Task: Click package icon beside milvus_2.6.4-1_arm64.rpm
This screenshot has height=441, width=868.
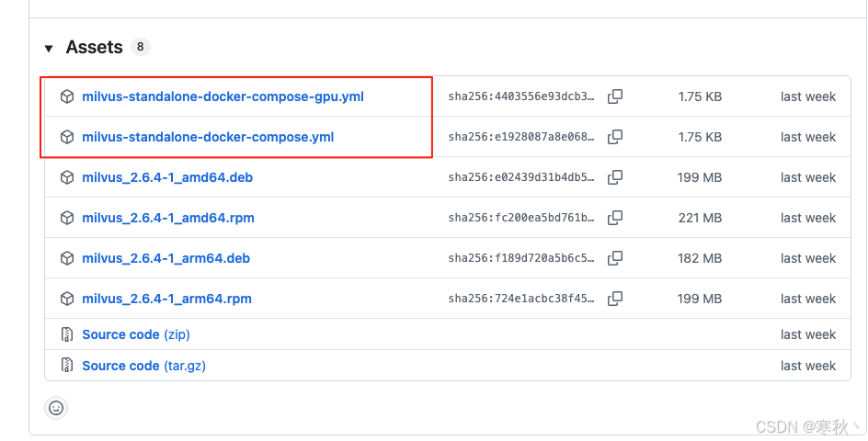Action: [x=67, y=299]
